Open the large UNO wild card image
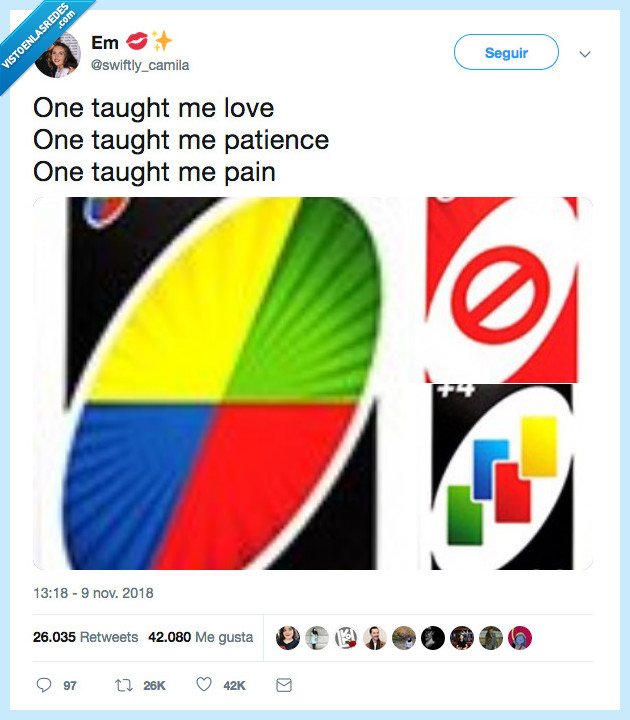Image resolution: width=630 pixels, height=720 pixels. click(x=225, y=383)
